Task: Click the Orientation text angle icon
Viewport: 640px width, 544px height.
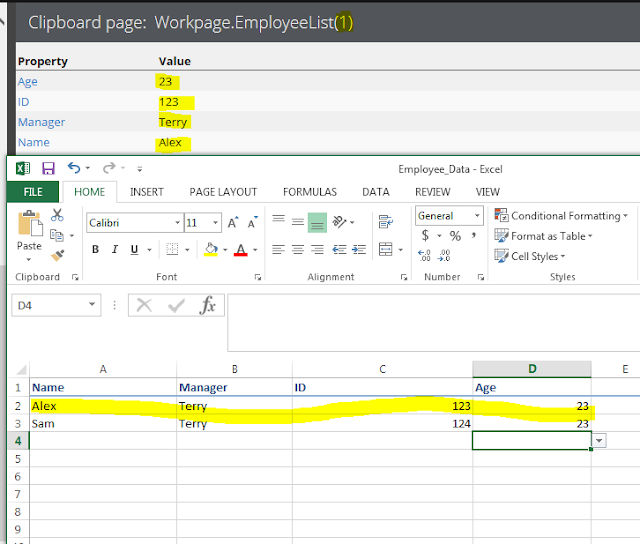Action: [339, 222]
